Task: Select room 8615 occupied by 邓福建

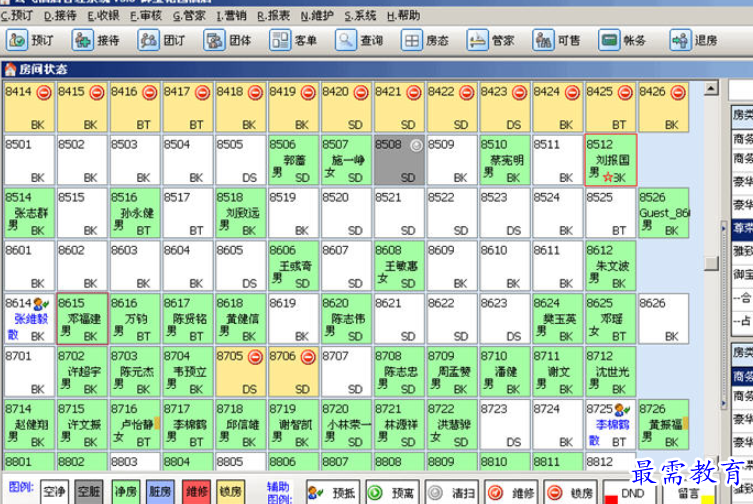Action: pyautogui.click(x=83, y=319)
